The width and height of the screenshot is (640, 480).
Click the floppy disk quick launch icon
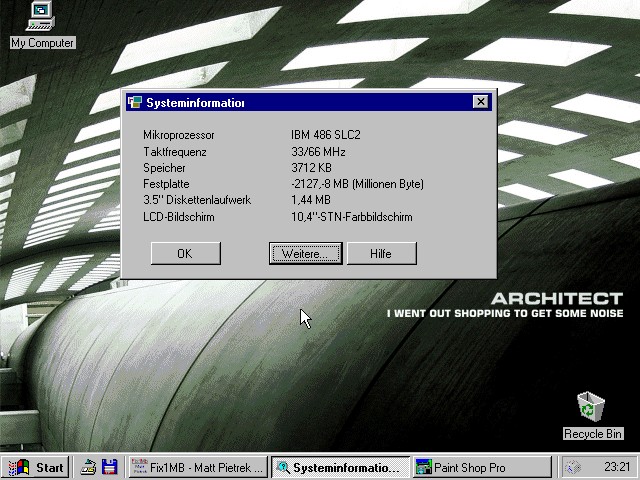coord(109,467)
